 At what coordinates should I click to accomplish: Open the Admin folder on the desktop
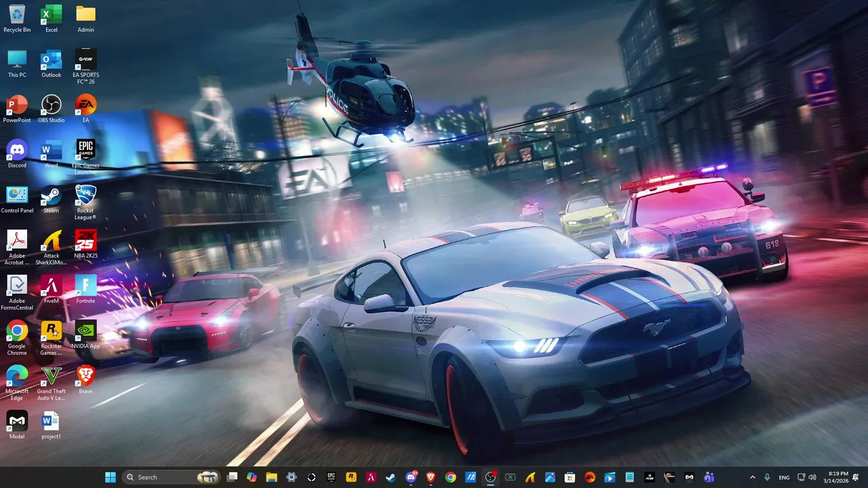pos(85,18)
